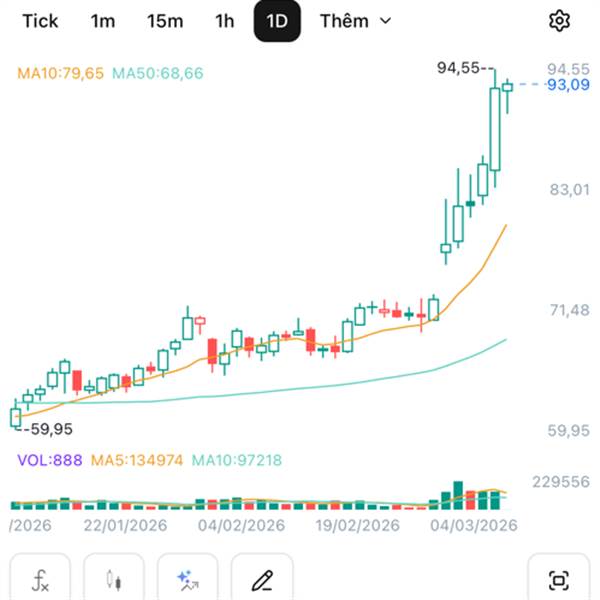Click the MA10:79,65 indicator label
The height and width of the screenshot is (600, 600).
tap(61, 73)
